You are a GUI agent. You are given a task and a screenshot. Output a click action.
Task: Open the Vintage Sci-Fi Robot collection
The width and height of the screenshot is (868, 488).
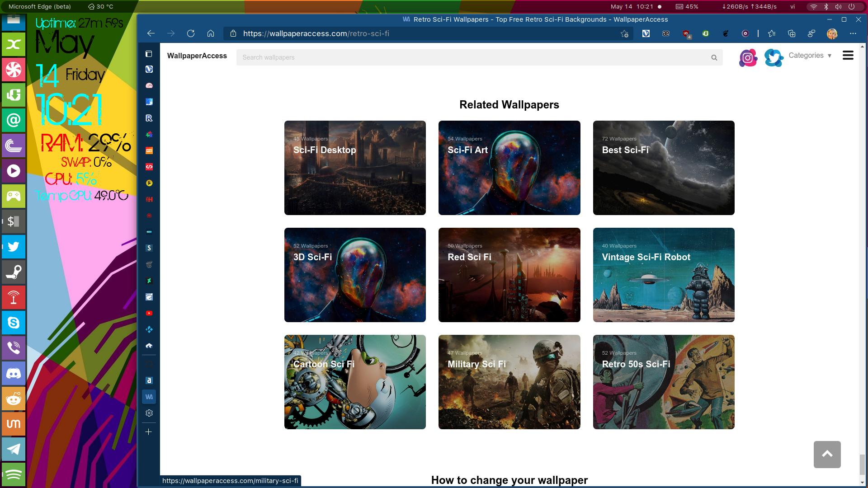[x=664, y=275]
